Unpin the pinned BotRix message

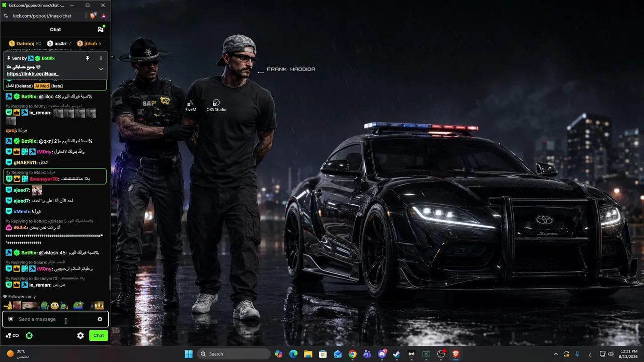click(88, 58)
